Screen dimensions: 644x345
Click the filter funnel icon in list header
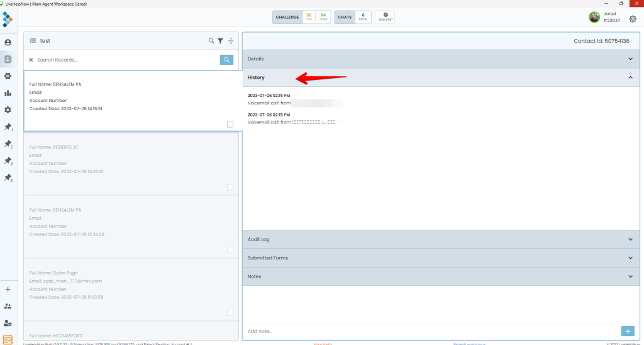220,41
